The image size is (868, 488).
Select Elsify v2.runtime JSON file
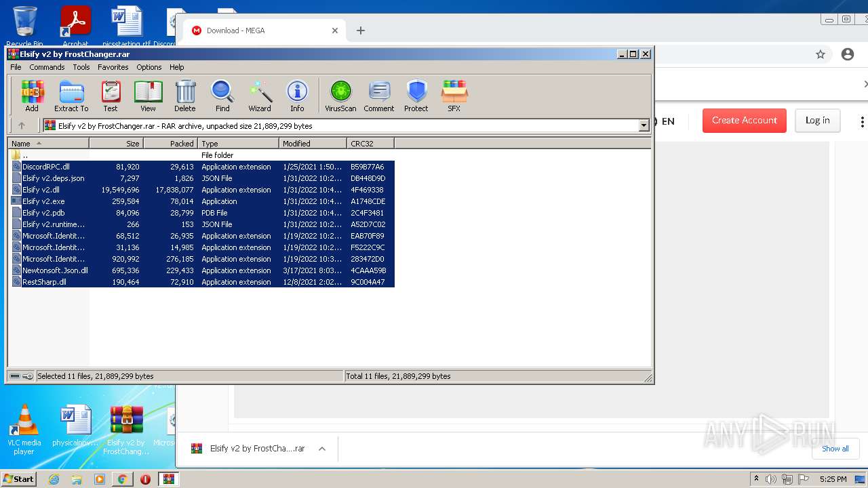click(x=202, y=224)
